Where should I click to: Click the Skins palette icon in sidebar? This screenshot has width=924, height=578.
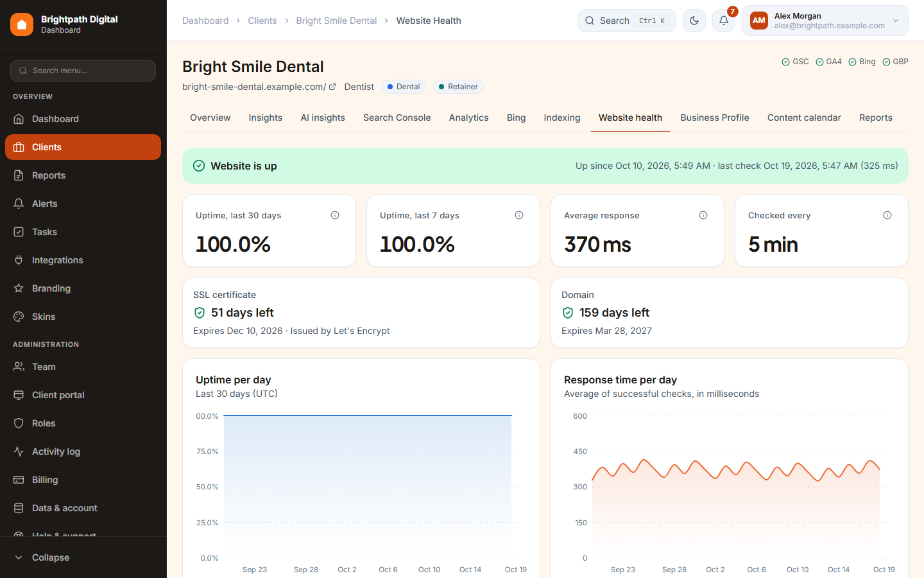click(x=19, y=317)
